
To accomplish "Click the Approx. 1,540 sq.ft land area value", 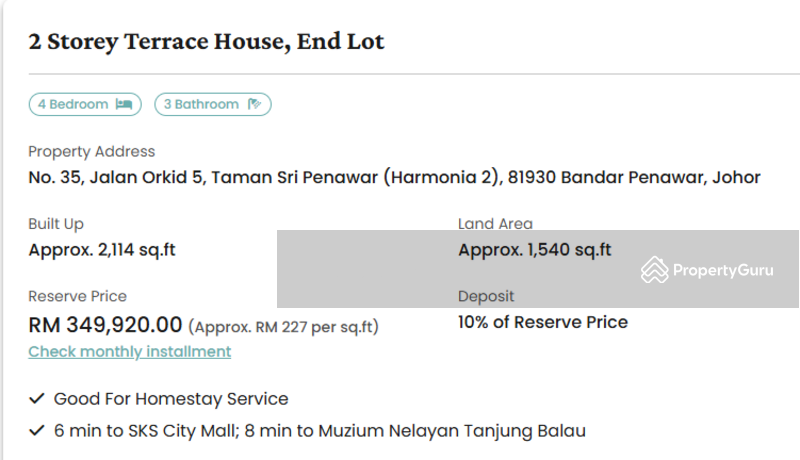I will point(535,250).
